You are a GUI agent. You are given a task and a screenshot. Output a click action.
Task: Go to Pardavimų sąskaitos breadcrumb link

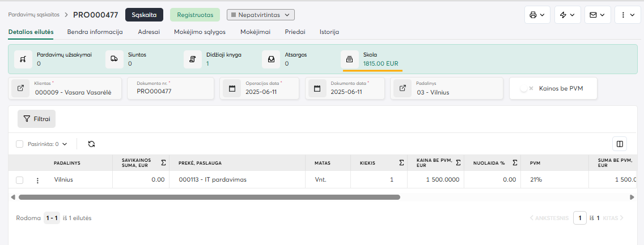pos(33,15)
